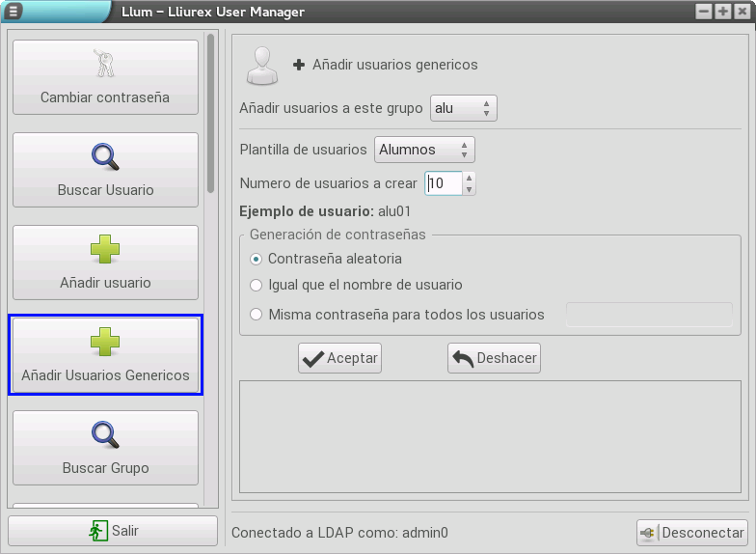
Task: Click the magnifier icon for Buscar Usuario
Action: (x=104, y=156)
